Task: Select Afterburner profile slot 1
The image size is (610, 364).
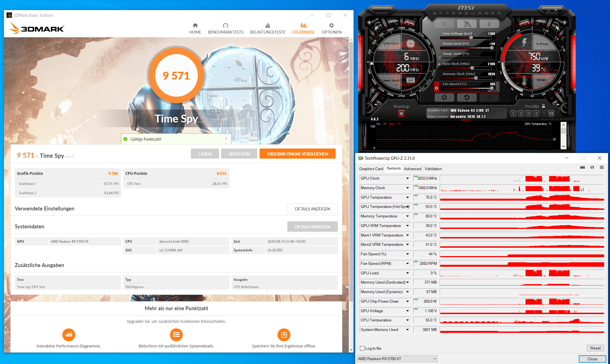Action: (513, 113)
